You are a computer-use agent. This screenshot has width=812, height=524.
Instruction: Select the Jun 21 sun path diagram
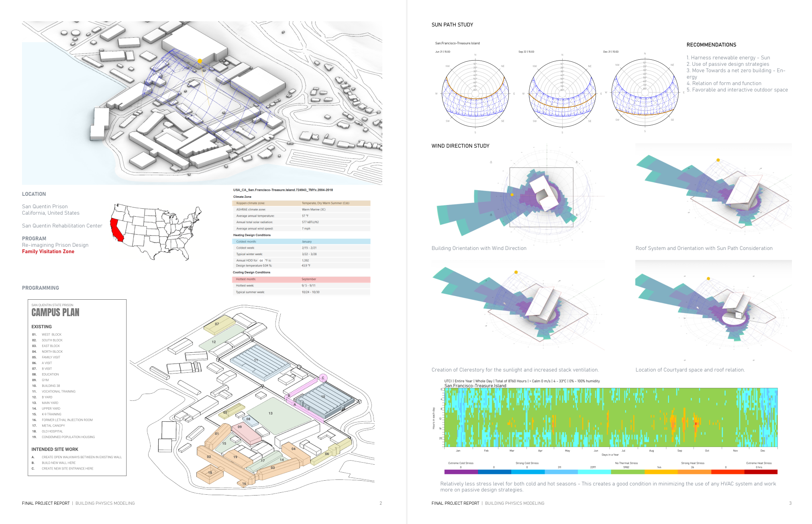pyautogui.click(x=475, y=94)
